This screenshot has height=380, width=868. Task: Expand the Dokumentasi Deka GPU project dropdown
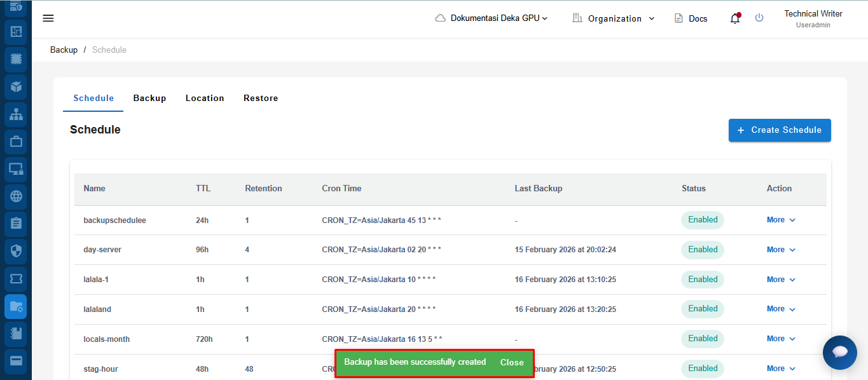[x=492, y=18]
